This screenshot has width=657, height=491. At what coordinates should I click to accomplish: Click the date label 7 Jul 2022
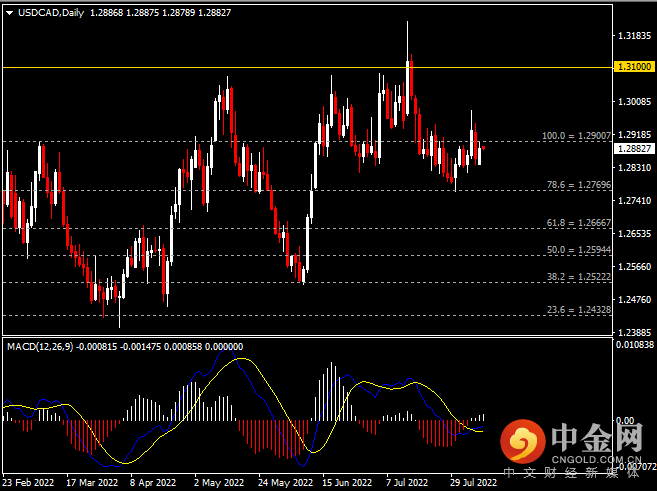[407, 483]
